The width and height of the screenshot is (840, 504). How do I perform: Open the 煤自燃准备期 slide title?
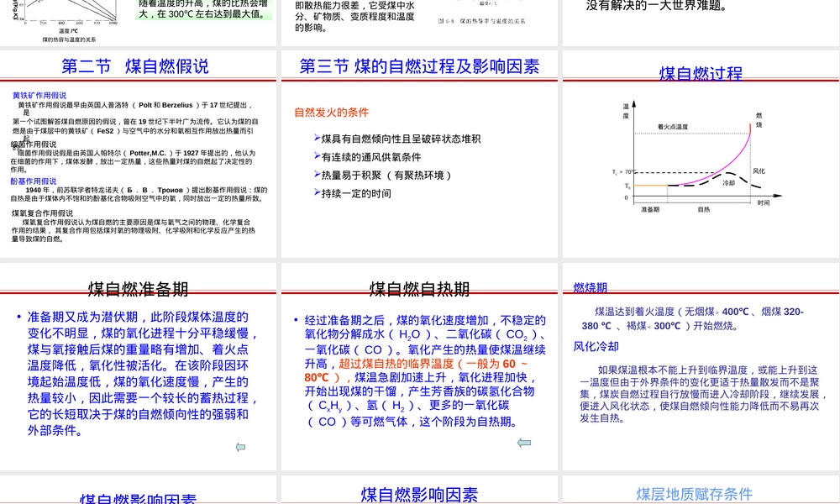[139, 289]
